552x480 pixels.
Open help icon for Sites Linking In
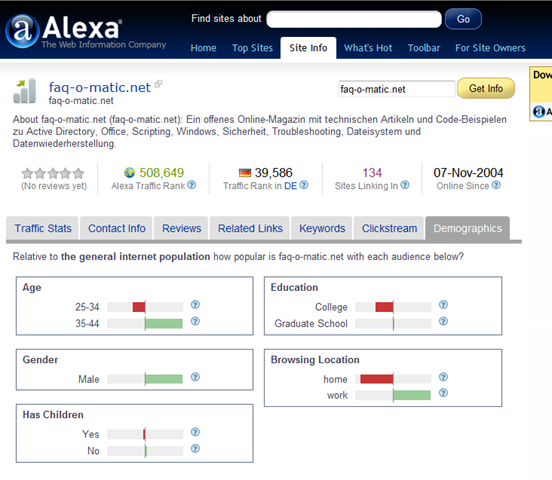[x=405, y=185]
